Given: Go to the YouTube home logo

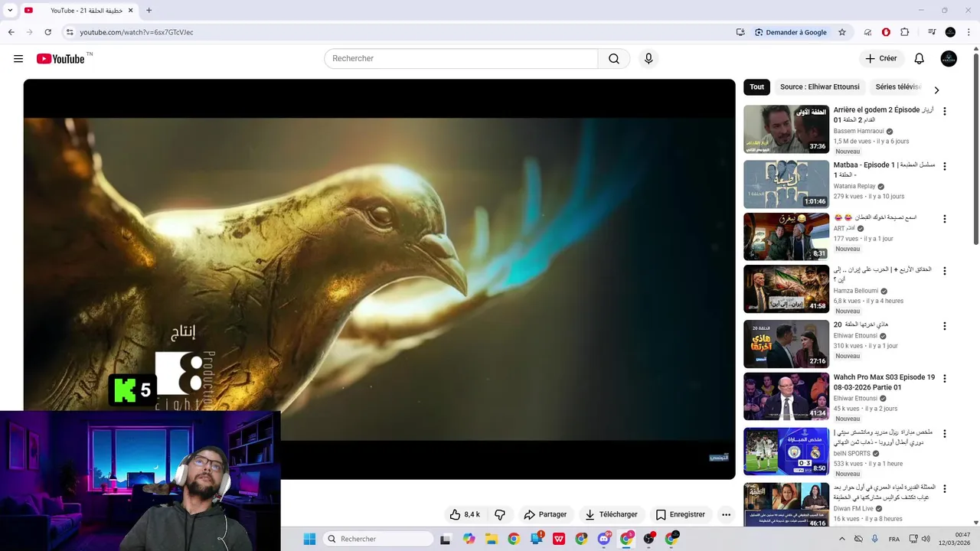Looking at the screenshot, I should (x=60, y=59).
